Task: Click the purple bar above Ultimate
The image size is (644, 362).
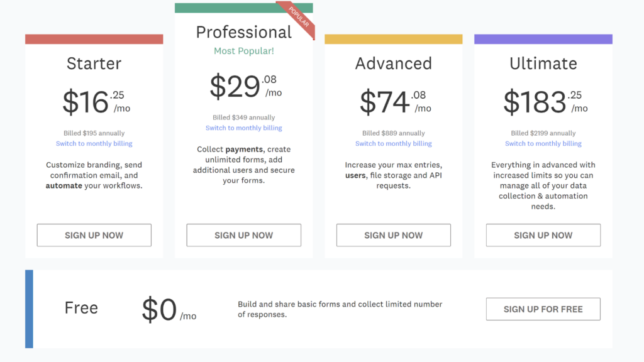Action: click(x=543, y=39)
